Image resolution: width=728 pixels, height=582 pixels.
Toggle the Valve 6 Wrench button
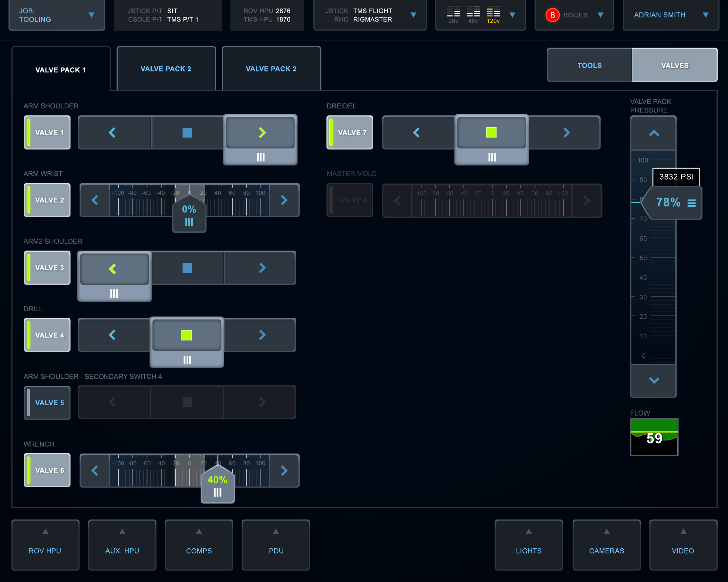(47, 470)
